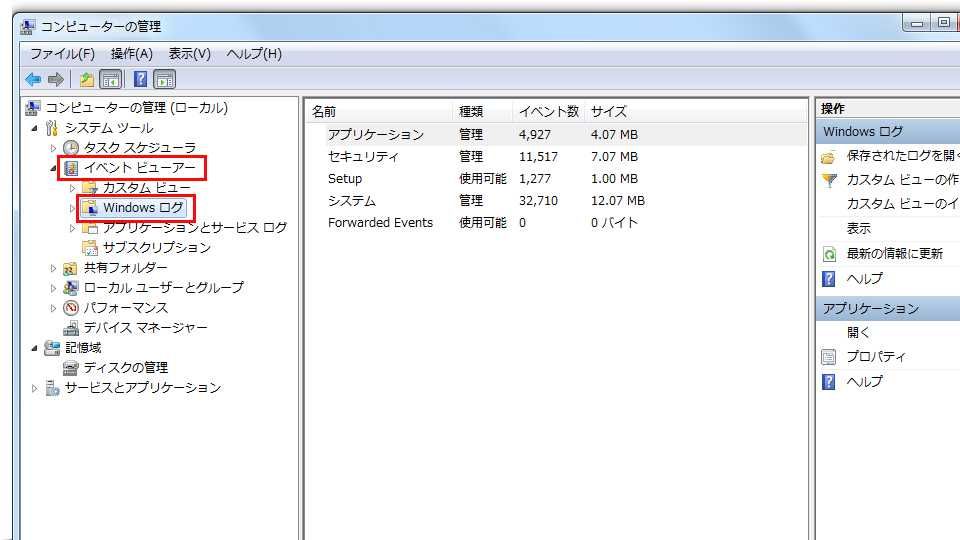Click 保存されたログを開く action link

[x=900, y=156]
